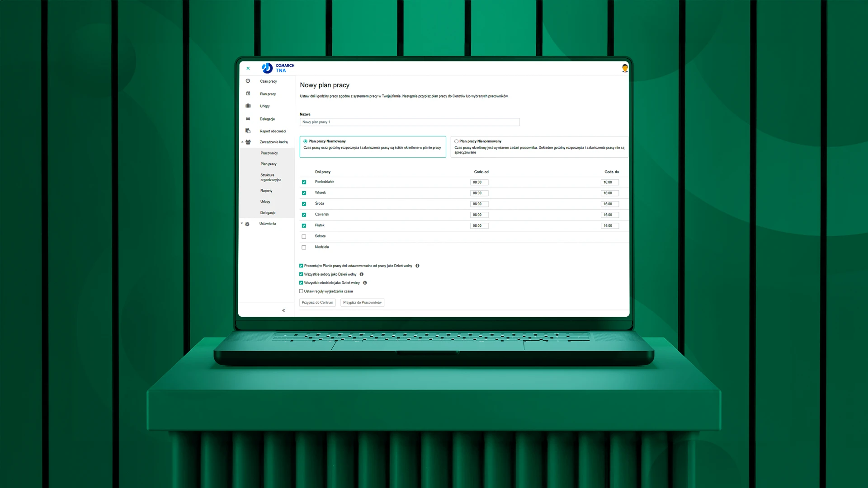Open Struktura organizacyjna submenu item
Screen dimensions: 868x488
[x=271, y=178]
